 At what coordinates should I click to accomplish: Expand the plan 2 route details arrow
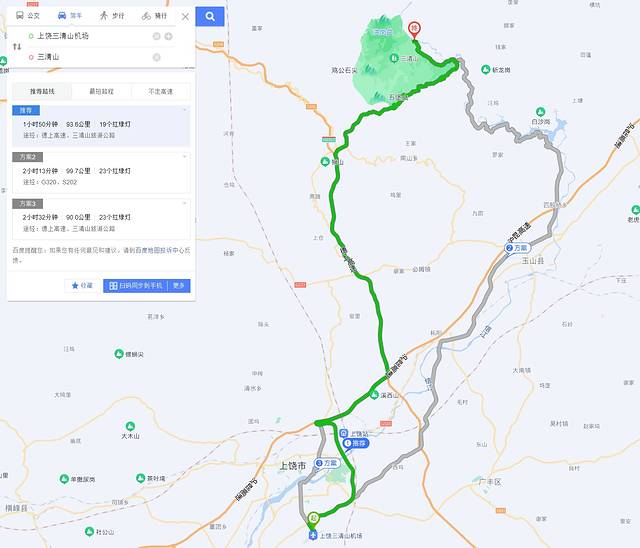[x=184, y=157]
